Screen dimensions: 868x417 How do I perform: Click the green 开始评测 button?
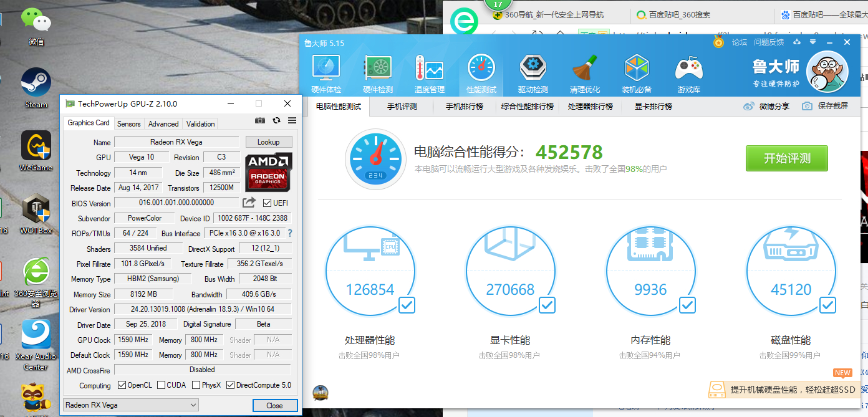(787, 158)
